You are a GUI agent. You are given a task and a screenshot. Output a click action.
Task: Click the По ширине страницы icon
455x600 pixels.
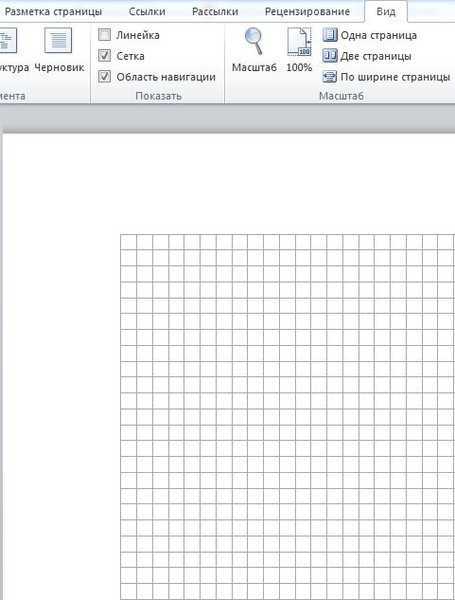[329, 77]
